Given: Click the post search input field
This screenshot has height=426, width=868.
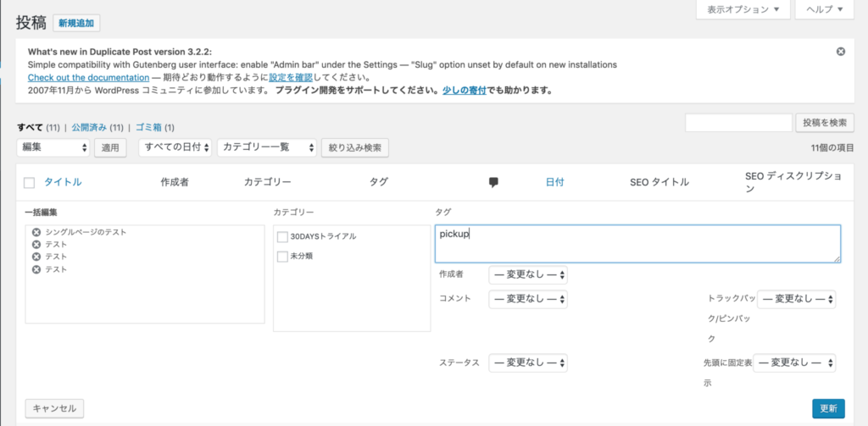Looking at the screenshot, I should [737, 123].
